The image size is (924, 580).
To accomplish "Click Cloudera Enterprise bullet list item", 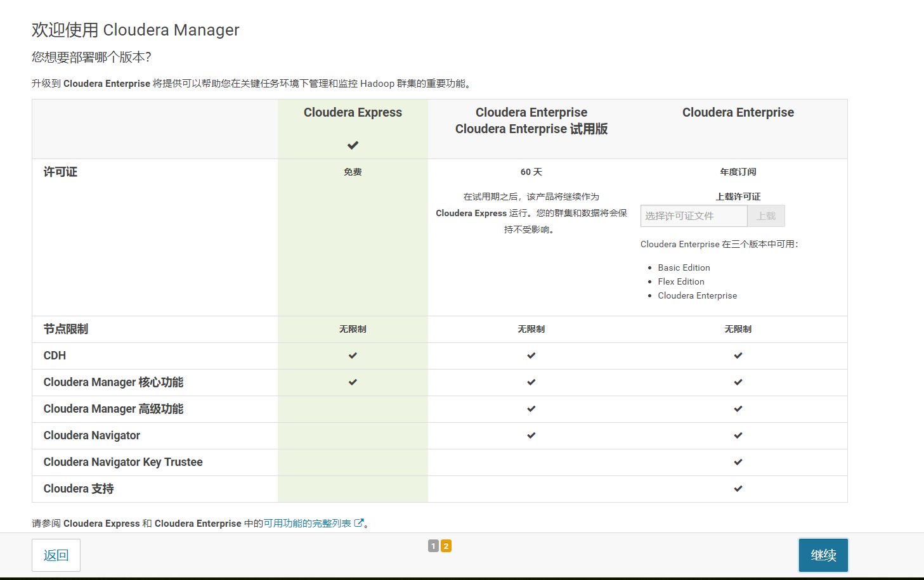I will pyautogui.click(x=698, y=295).
